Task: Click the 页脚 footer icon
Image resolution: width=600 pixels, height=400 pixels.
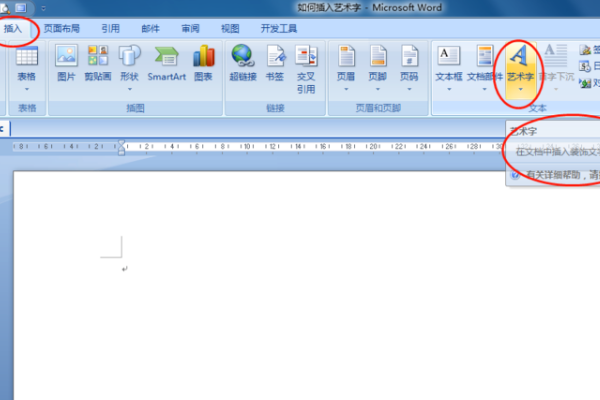Action: coord(378,56)
